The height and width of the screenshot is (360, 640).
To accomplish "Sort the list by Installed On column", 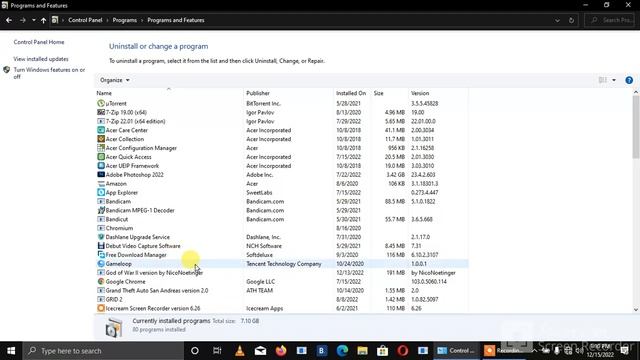I will point(351,93).
